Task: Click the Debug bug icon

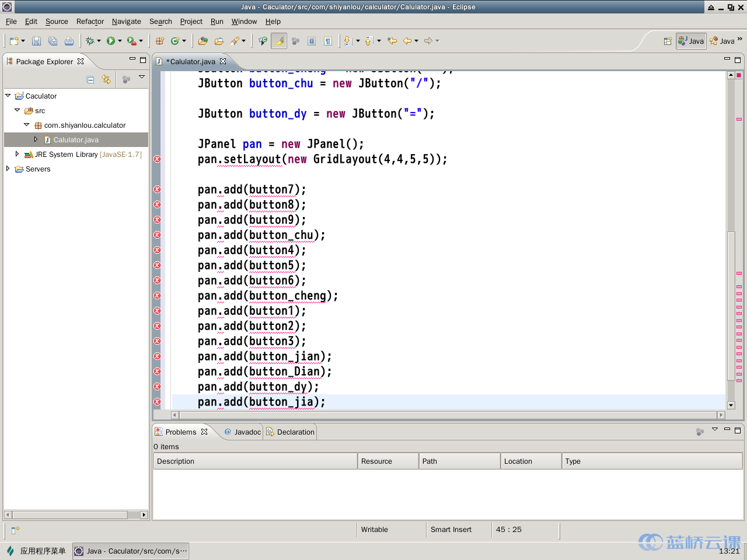Action: tap(90, 41)
